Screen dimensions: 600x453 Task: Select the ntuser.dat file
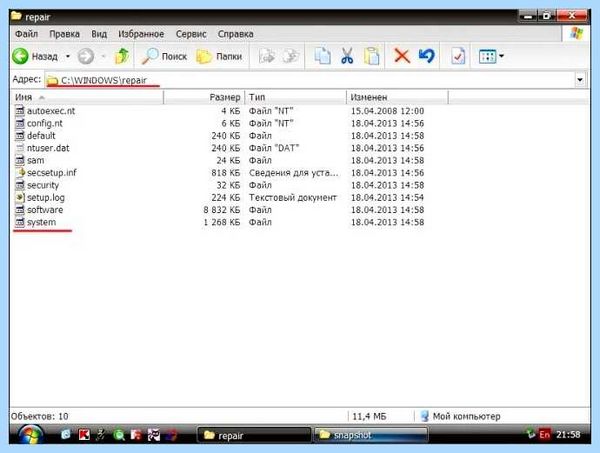tap(48, 148)
